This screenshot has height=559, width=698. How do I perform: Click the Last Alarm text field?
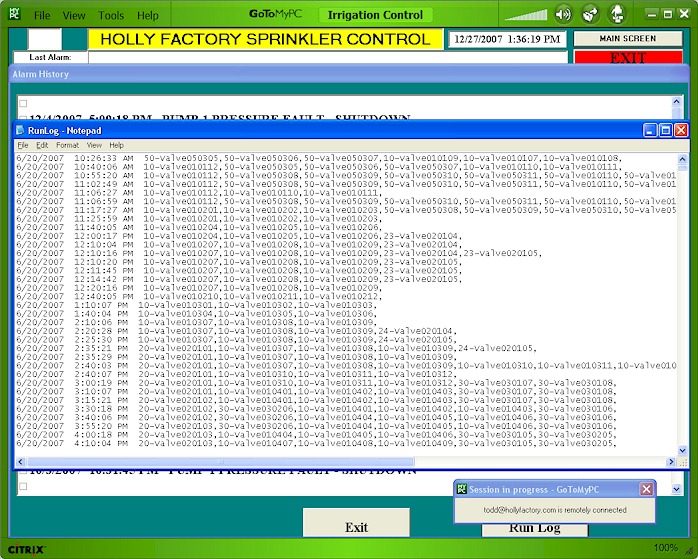coord(328,57)
